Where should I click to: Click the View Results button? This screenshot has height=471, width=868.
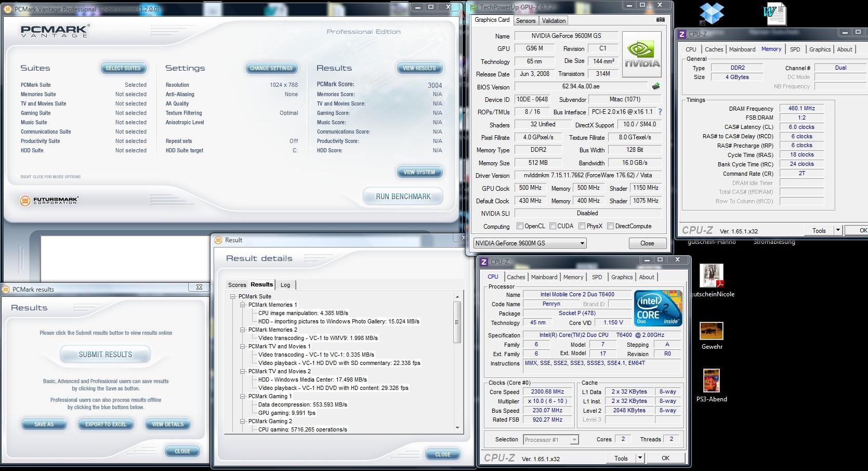point(419,68)
